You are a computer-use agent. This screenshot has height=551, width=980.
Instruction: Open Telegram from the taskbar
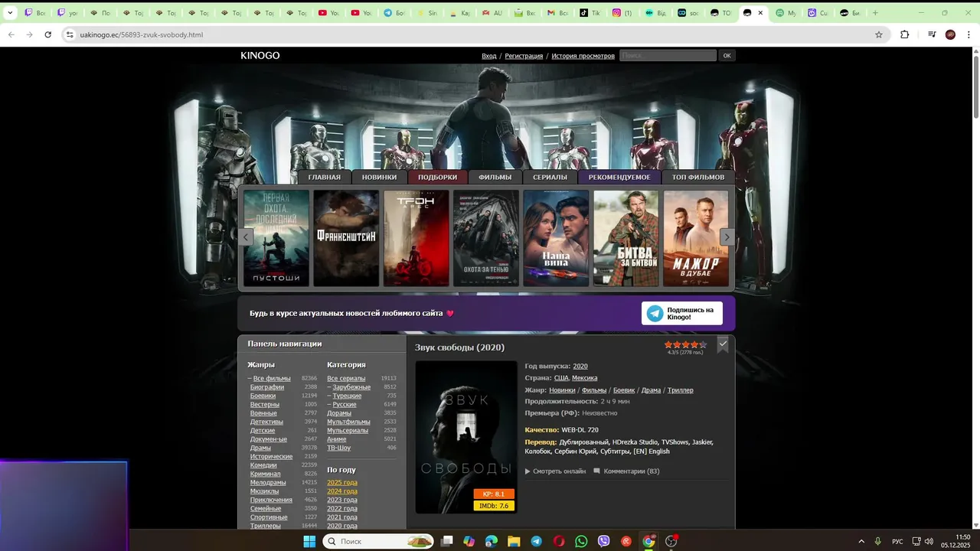pos(537,541)
